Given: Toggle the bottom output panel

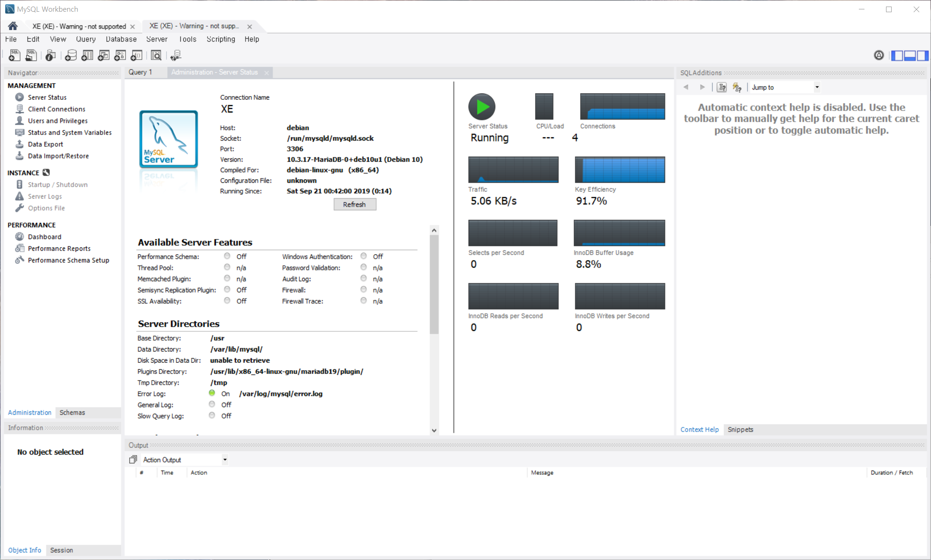Looking at the screenshot, I should [910, 55].
